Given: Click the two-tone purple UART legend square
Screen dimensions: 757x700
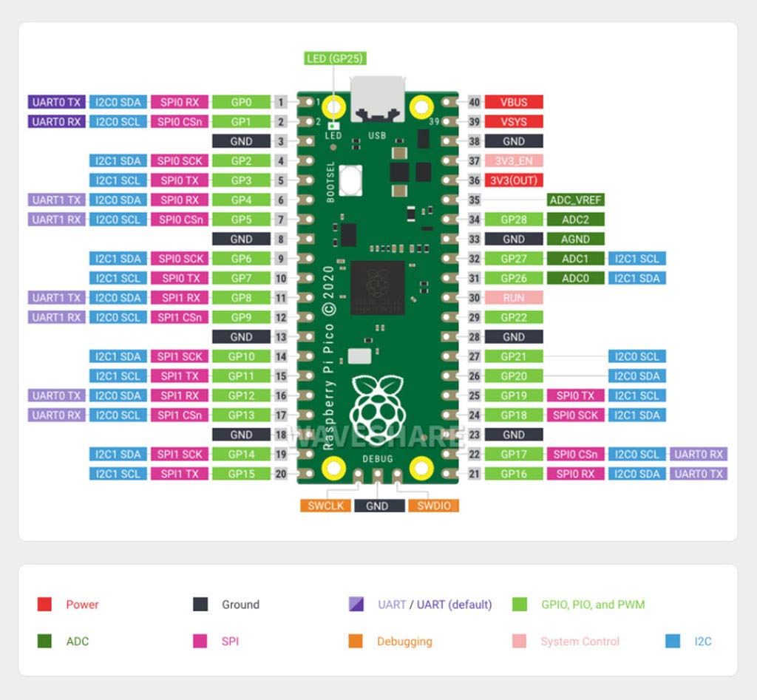Looking at the screenshot, I should (356, 605).
